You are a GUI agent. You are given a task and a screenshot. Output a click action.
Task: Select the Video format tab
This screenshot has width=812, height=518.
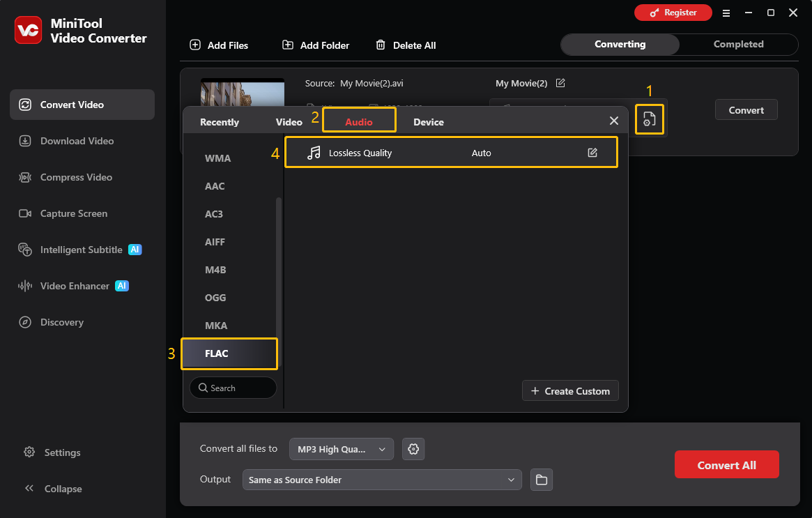(289, 122)
